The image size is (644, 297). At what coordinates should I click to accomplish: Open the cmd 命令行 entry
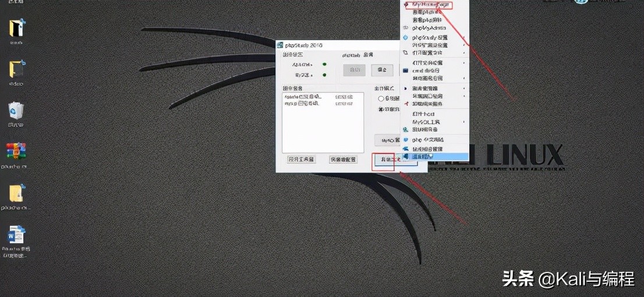[434, 70]
